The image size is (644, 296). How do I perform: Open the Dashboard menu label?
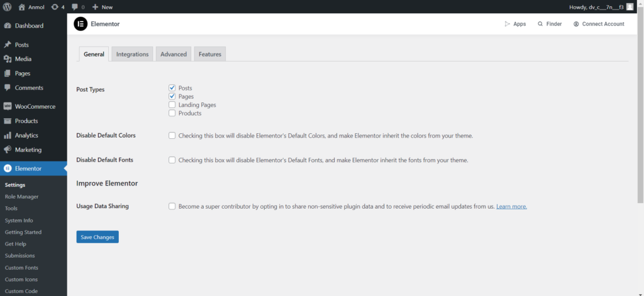[29, 26]
